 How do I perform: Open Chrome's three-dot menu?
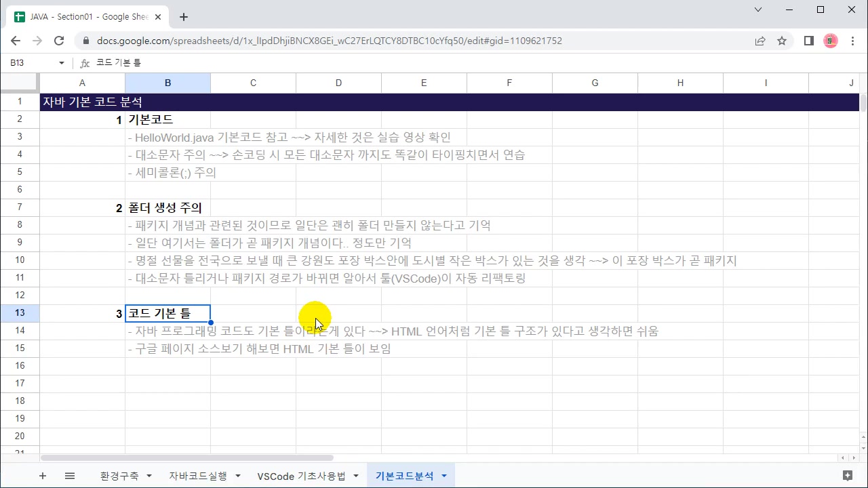point(853,41)
